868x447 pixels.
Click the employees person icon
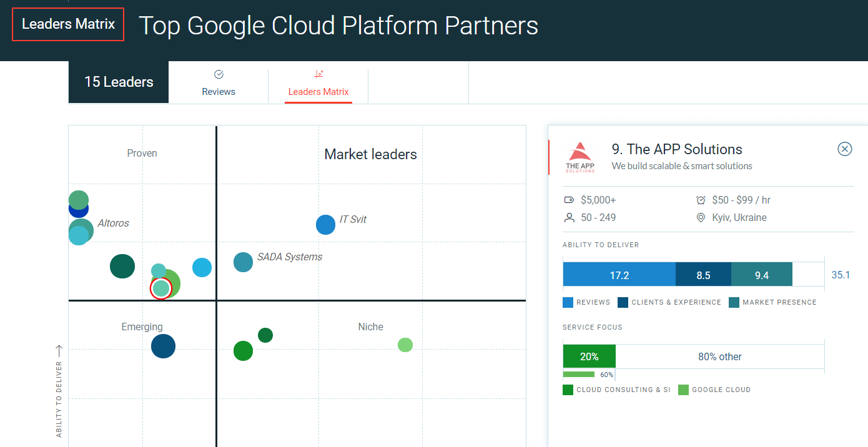tap(569, 218)
